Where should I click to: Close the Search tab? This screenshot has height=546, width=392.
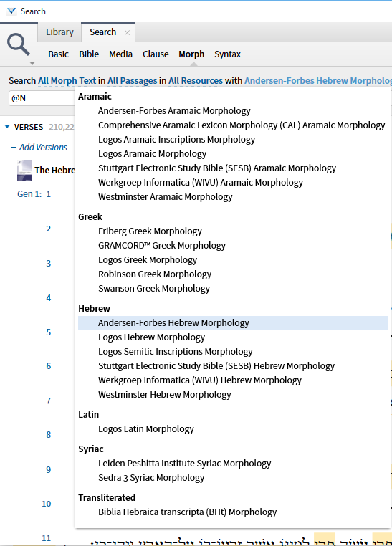[x=127, y=32]
